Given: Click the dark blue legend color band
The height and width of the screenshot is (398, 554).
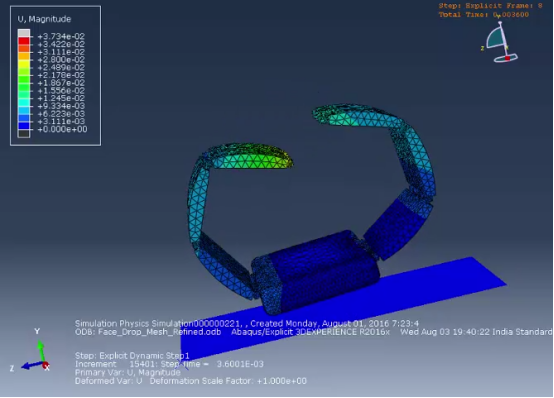Looking at the screenshot, I should pyautogui.click(x=24, y=126).
